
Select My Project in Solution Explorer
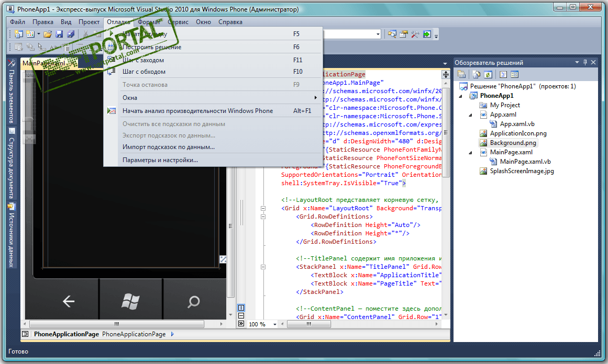[505, 105]
